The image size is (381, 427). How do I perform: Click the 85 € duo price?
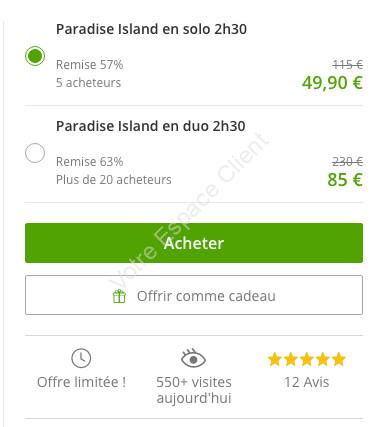click(x=345, y=180)
